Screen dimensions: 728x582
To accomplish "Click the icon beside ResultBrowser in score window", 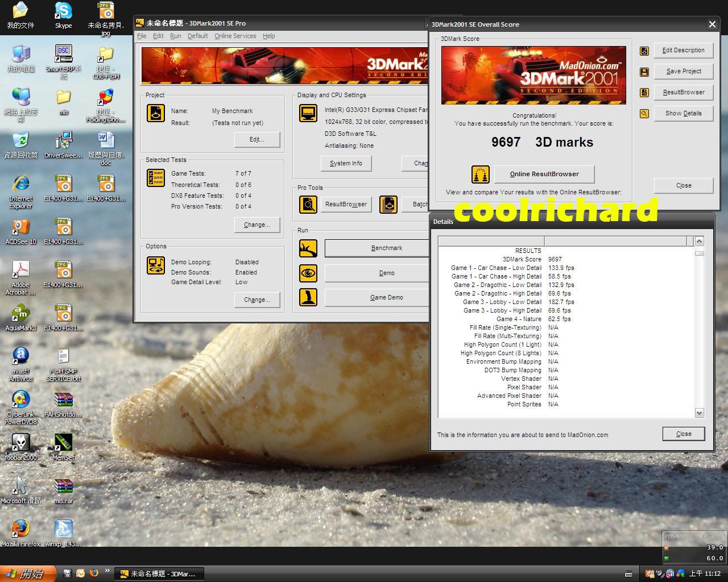I will [x=644, y=93].
